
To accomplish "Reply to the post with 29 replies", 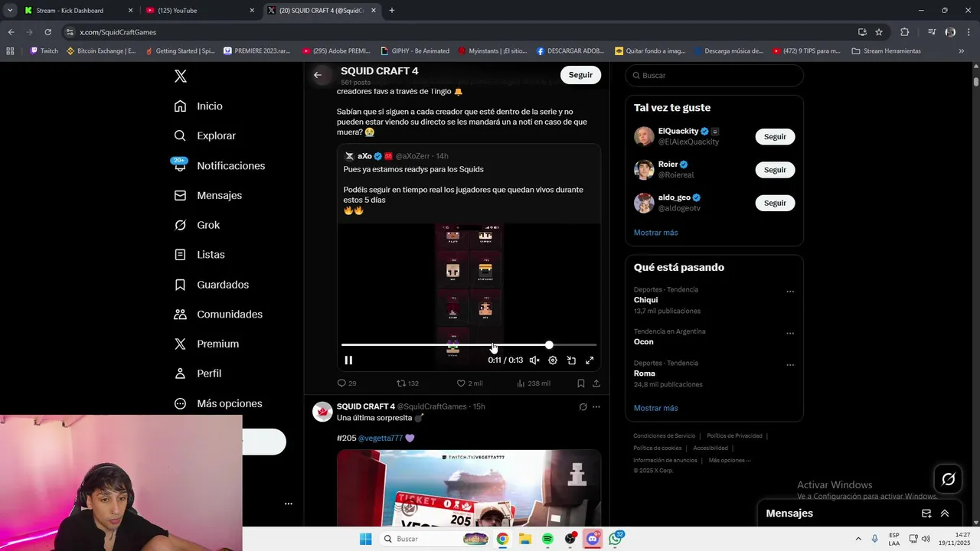I will pyautogui.click(x=347, y=383).
